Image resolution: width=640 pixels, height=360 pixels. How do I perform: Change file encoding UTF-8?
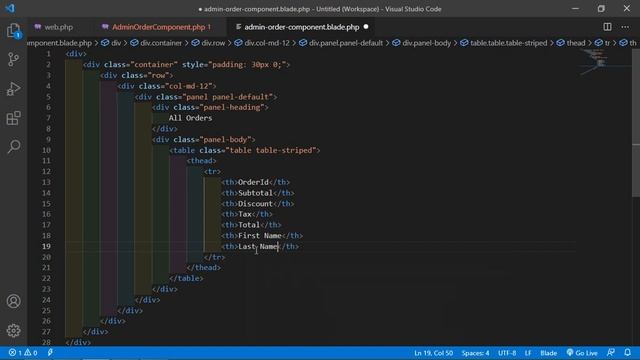[x=507, y=353]
